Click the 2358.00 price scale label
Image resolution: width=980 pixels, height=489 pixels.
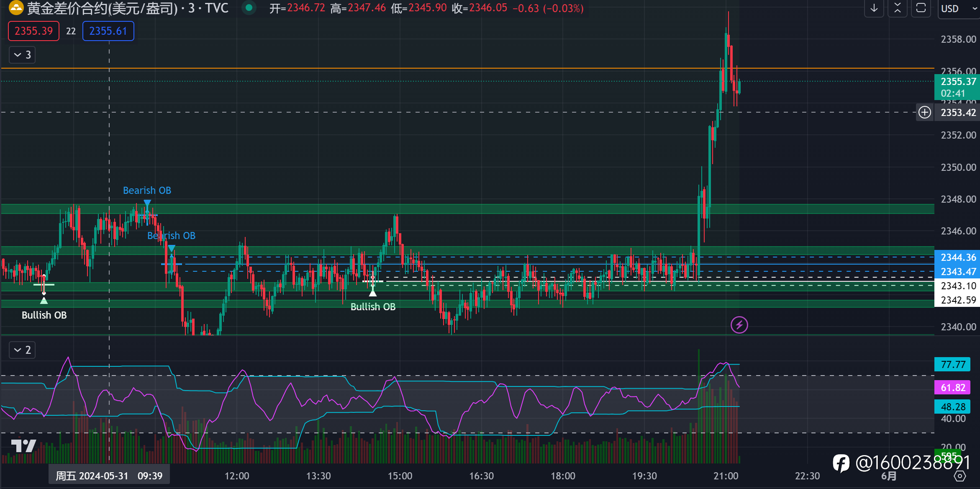[x=958, y=39]
